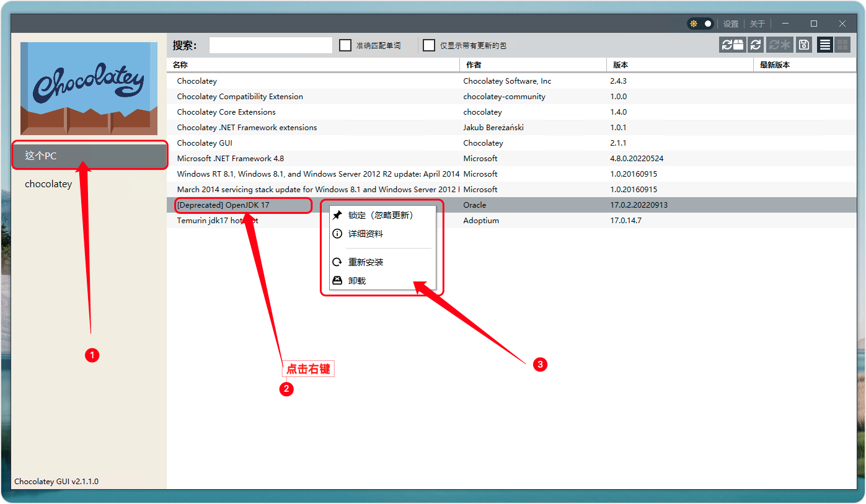866x504 pixels.
Task: Sort by 最新版本 column header
Action: [805, 64]
